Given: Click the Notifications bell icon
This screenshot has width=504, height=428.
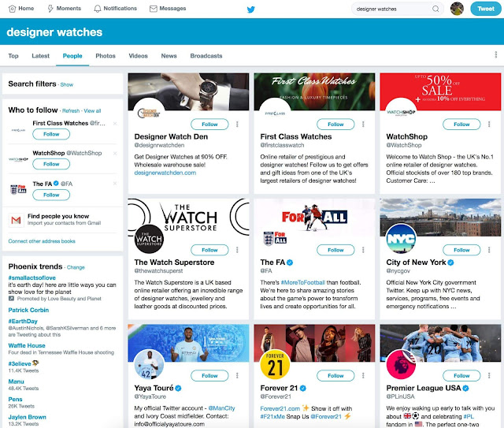Looking at the screenshot, I should point(98,9).
